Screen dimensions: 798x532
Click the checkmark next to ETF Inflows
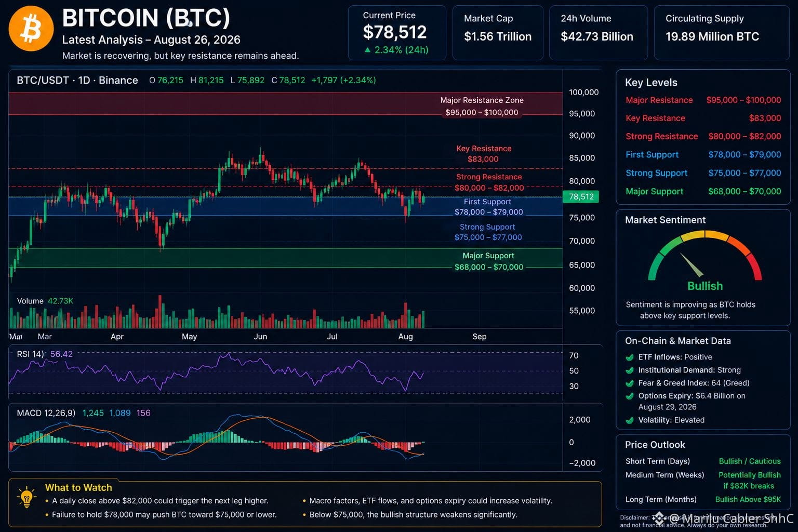click(630, 357)
